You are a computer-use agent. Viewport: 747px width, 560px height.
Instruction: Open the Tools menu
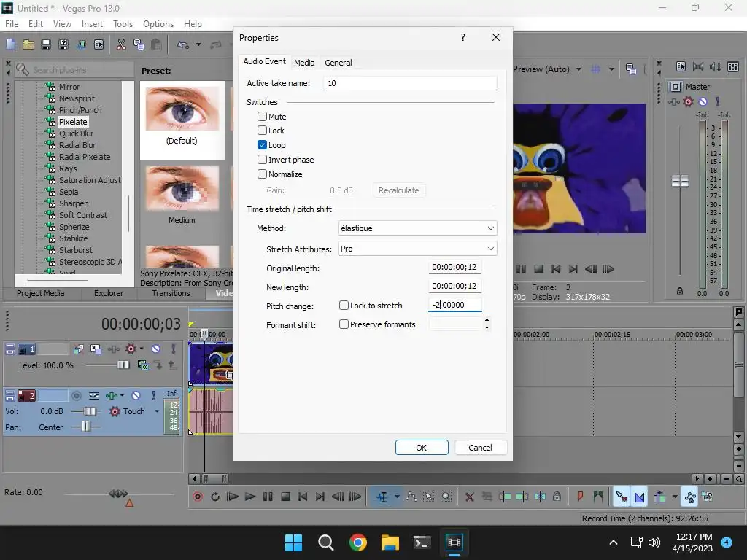(123, 24)
